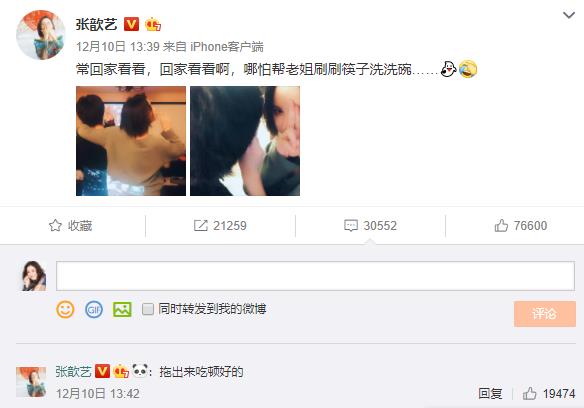Repost using the share icon with 21259
The height and width of the screenshot is (408, 584).
pyautogui.click(x=220, y=225)
